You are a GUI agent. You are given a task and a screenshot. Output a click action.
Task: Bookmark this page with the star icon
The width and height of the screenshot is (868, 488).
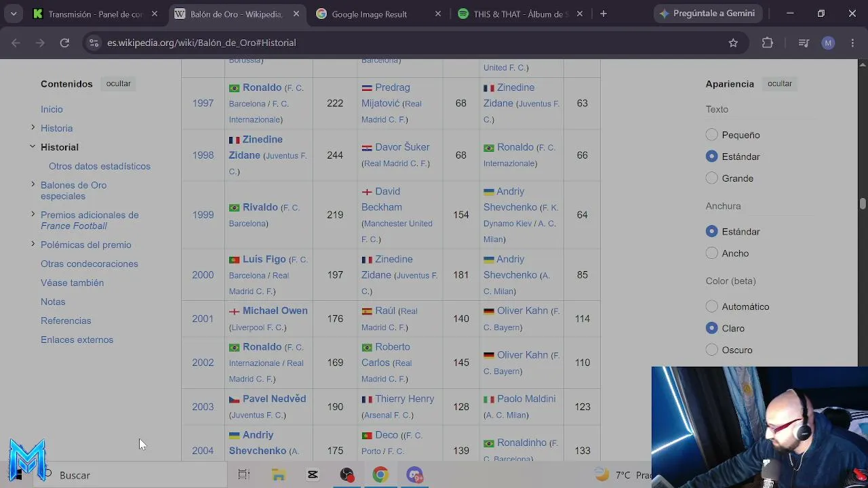point(733,43)
